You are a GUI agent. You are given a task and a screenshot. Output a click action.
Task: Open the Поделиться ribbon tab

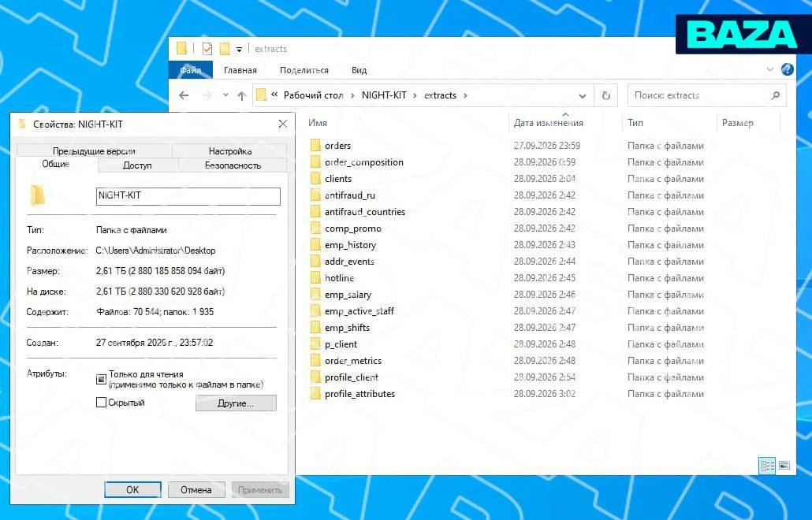pos(304,70)
